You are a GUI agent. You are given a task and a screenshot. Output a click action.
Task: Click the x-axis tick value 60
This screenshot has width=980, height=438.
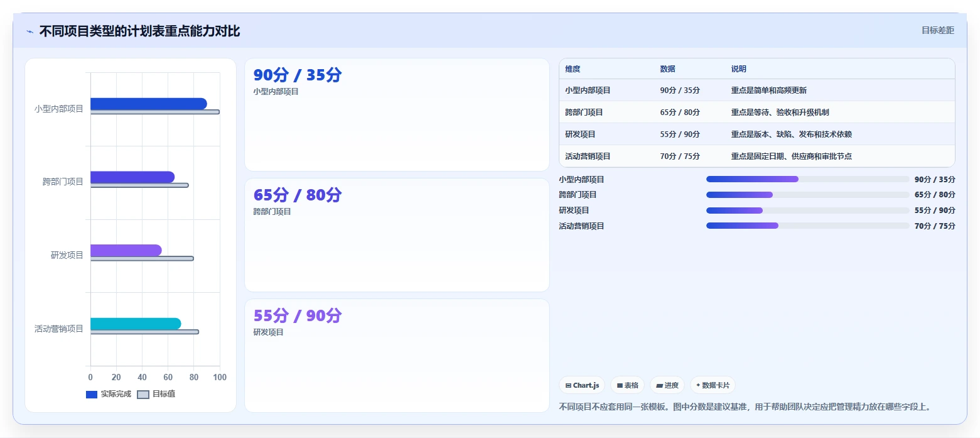click(x=168, y=377)
